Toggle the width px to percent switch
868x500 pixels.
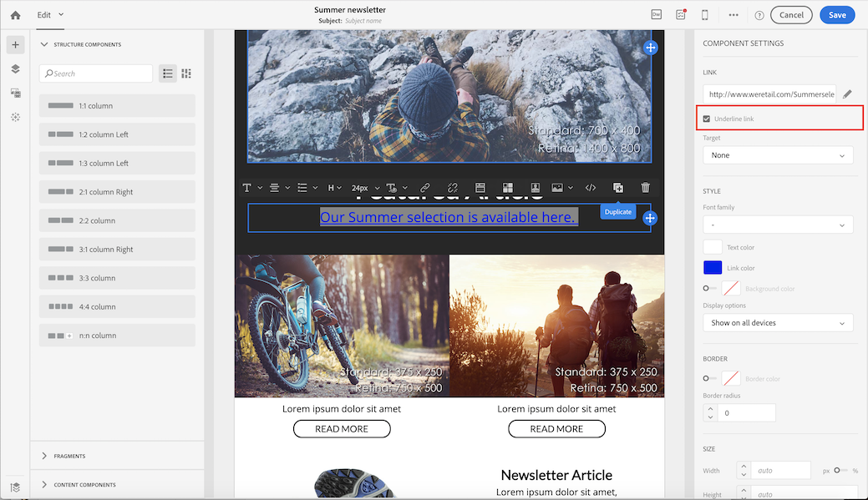[x=840, y=470]
